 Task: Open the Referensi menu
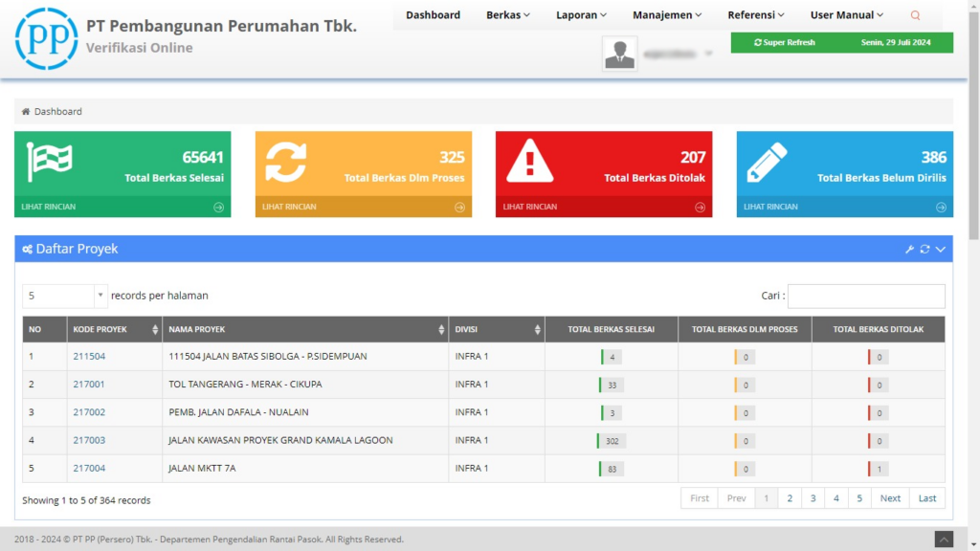coord(756,15)
